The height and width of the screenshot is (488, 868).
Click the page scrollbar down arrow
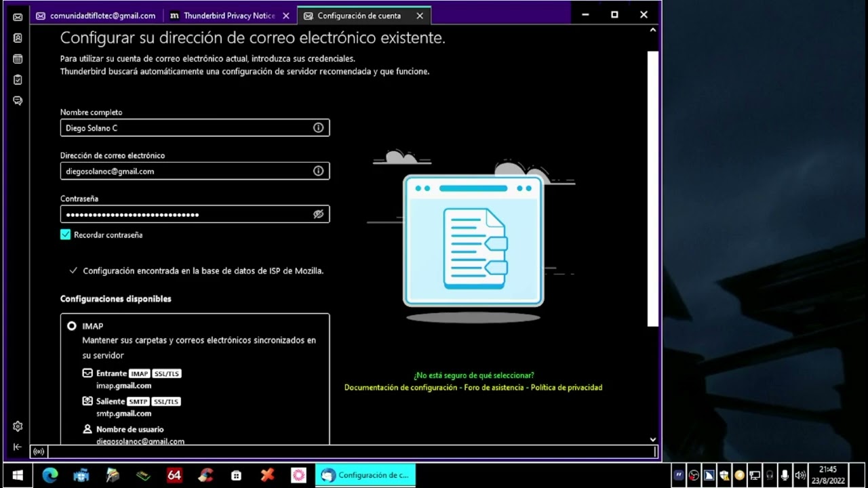coord(653,439)
